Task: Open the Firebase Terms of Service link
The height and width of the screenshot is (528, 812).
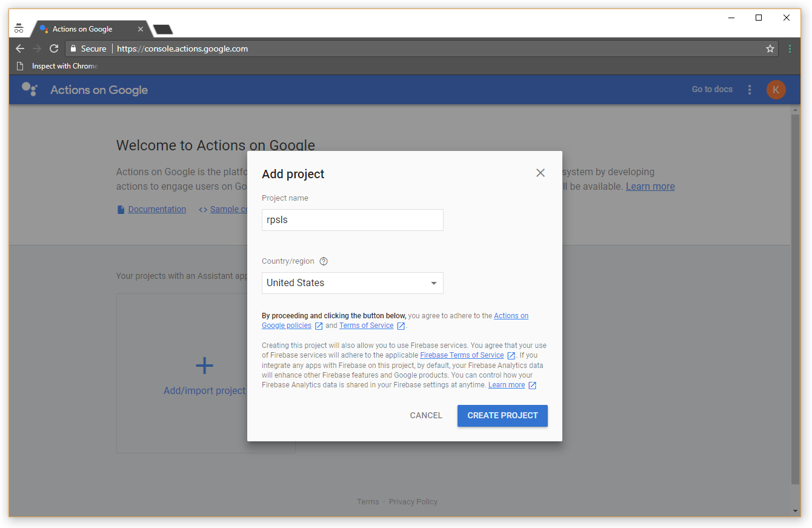Action: point(462,355)
